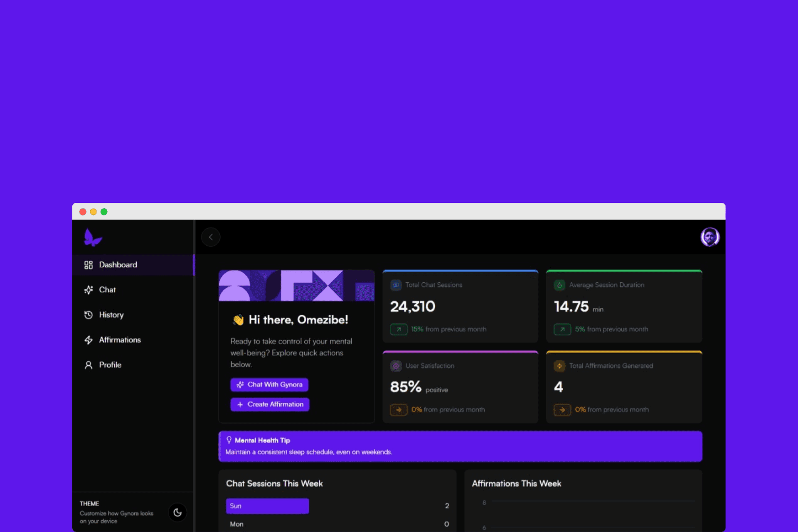Viewport: 798px width, 532px height.
Task: Click the green window zoom button
Action: [104, 212]
